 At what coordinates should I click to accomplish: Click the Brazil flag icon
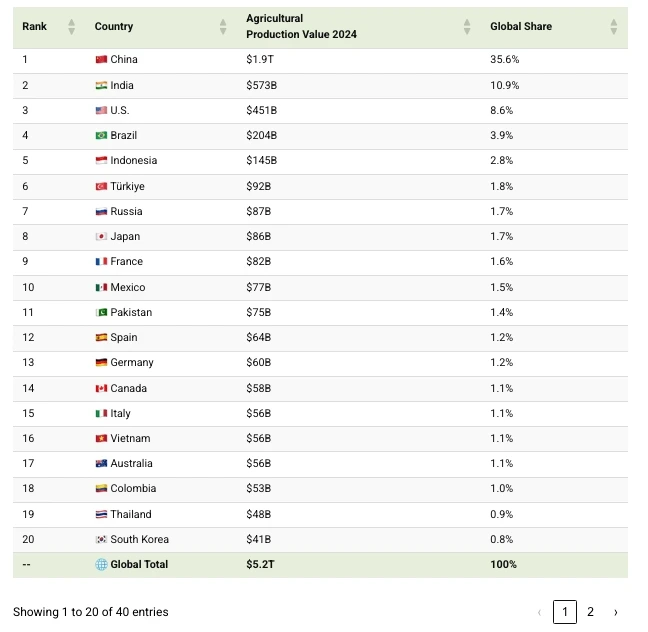[101, 136]
